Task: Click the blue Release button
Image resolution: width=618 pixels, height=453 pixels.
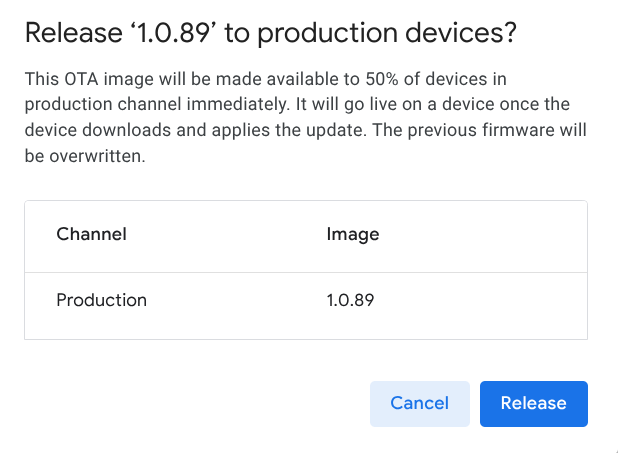Action: (533, 403)
